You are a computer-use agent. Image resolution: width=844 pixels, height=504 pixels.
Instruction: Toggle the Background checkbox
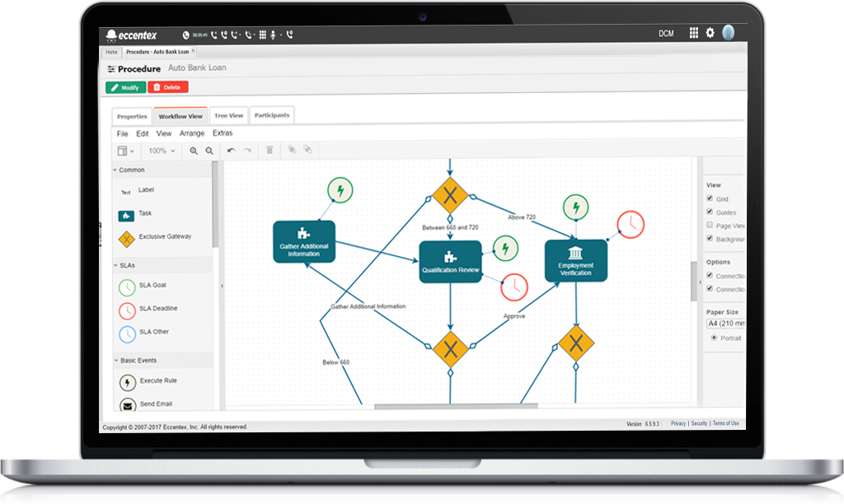710,238
